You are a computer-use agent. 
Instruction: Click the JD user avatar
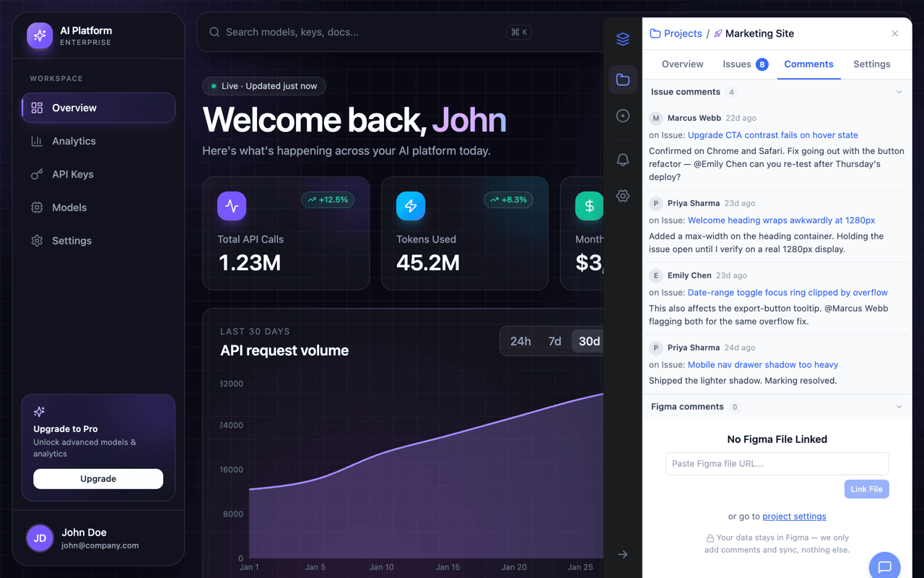(40, 538)
